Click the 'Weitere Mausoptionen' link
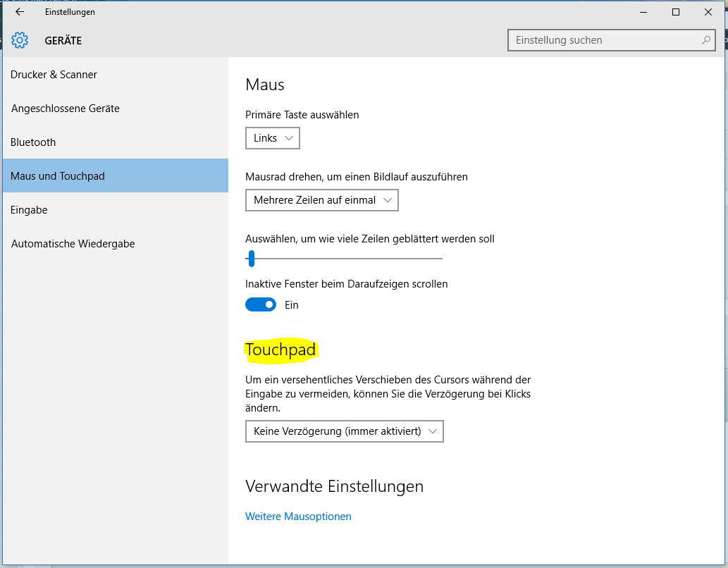 pyautogui.click(x=298, y=517)
